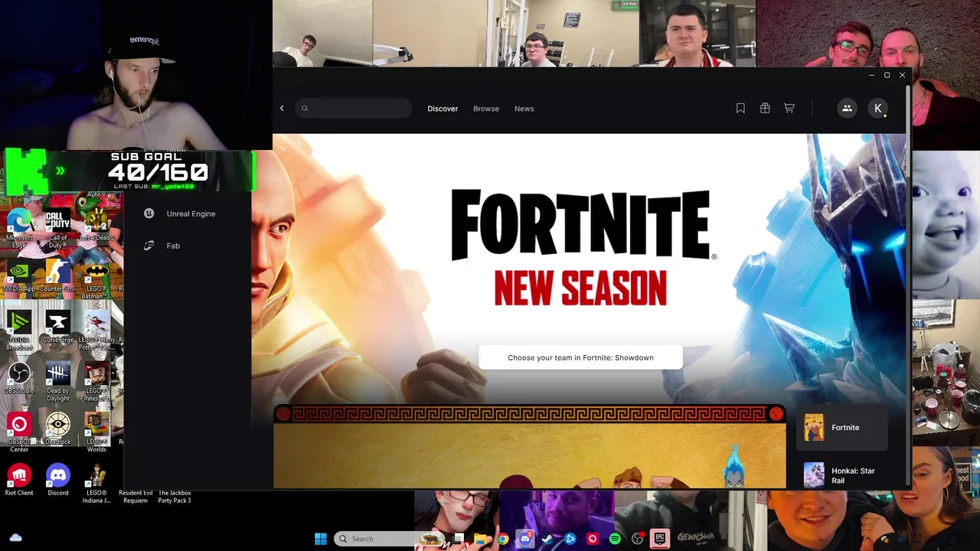The image size is (980, 551).
Task: Select the LEGO Batman desktop icon
Action: [96, 277]
